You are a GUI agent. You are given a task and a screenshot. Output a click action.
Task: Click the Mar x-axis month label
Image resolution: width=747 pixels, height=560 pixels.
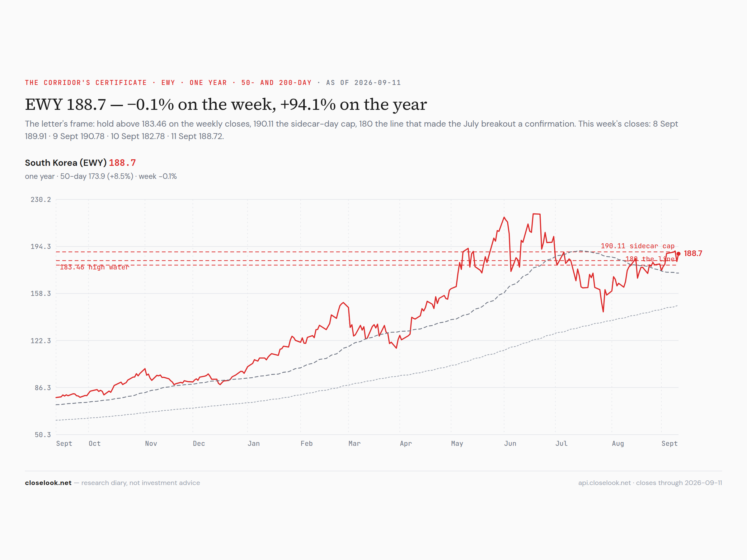point(355,444)
